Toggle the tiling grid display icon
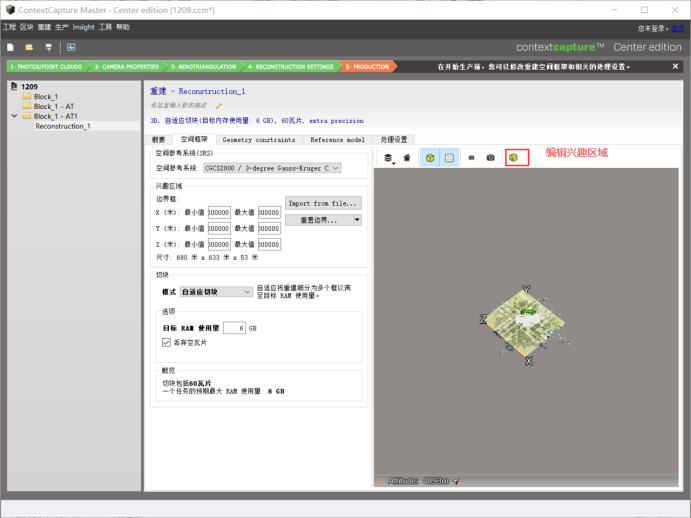The width and height of the screenshot is (691, 518). [449, 158]
